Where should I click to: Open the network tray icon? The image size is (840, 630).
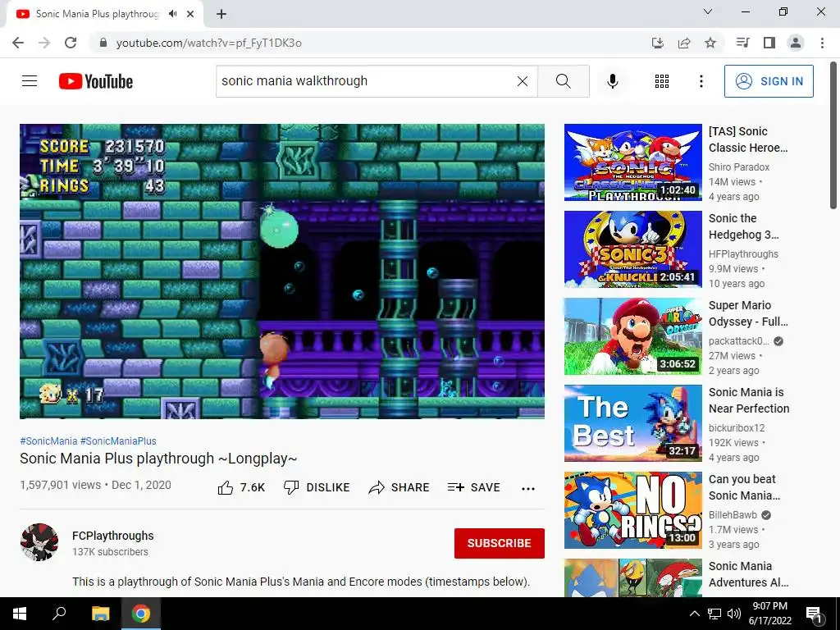714,614
